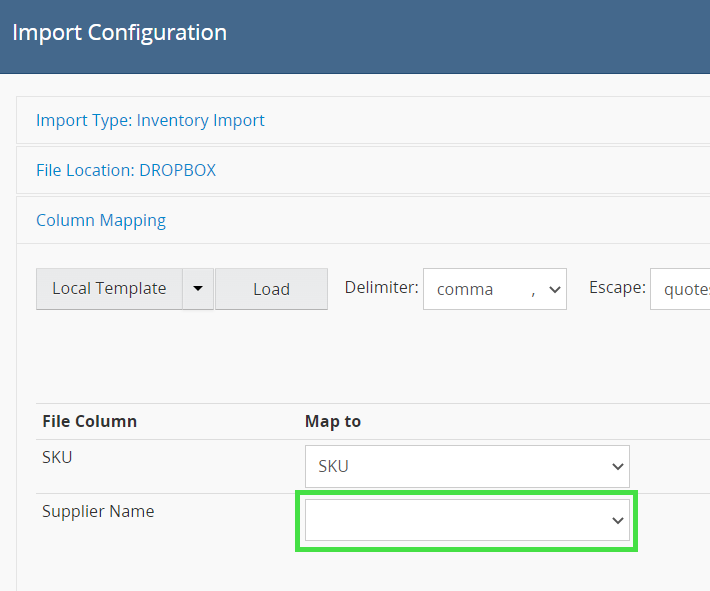Click the Delimiter field label
710x591 pixels.
coord(381,287)
